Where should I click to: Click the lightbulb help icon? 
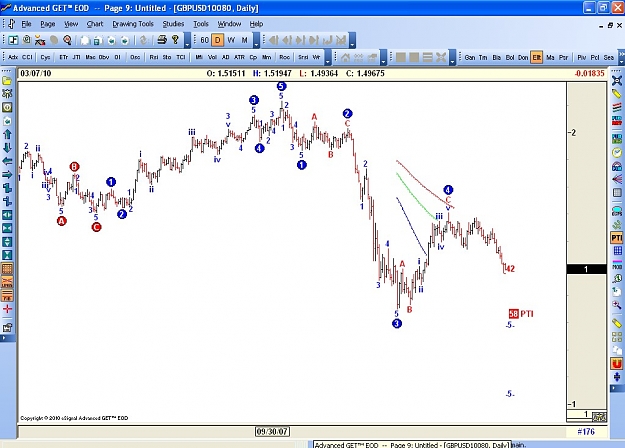point(175,40)
